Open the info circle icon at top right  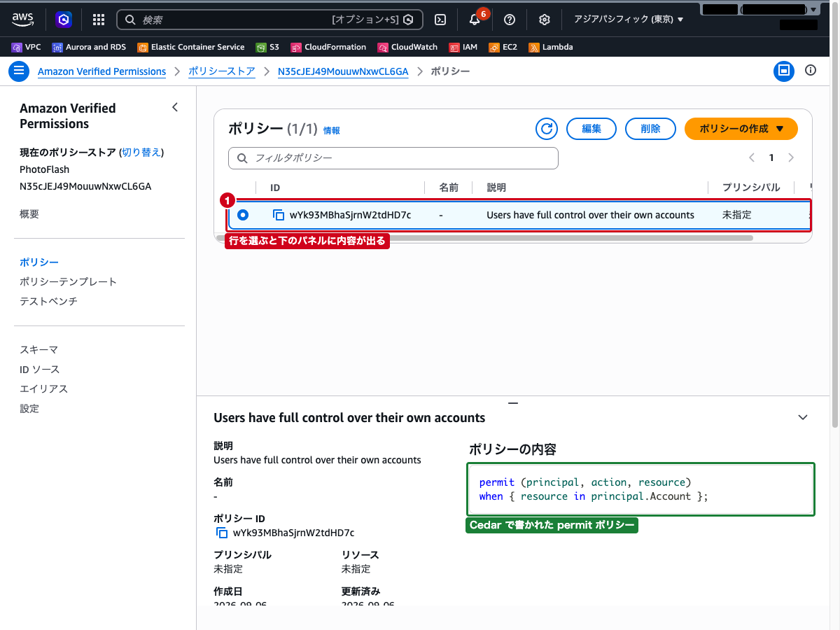(811, 71)
